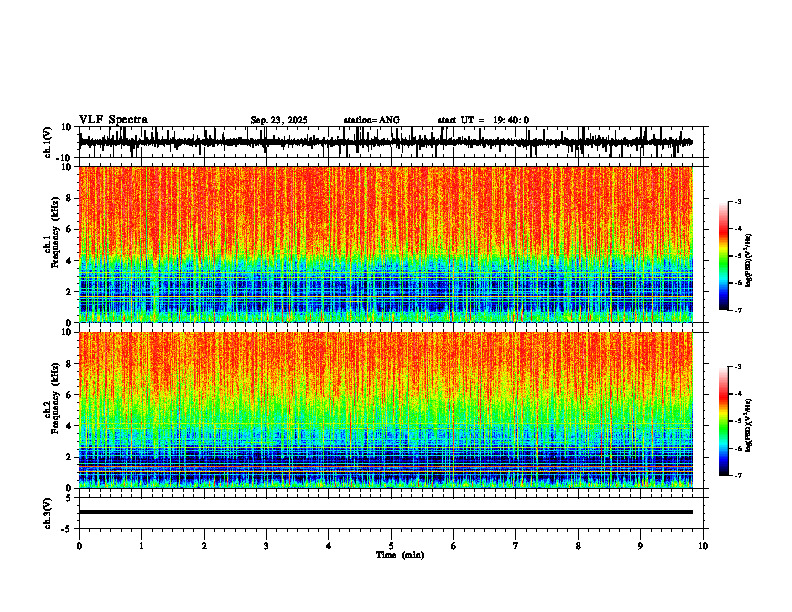
Task: Click the ch.1 color scale log(PSD) unit label
Action: point(749,260)
